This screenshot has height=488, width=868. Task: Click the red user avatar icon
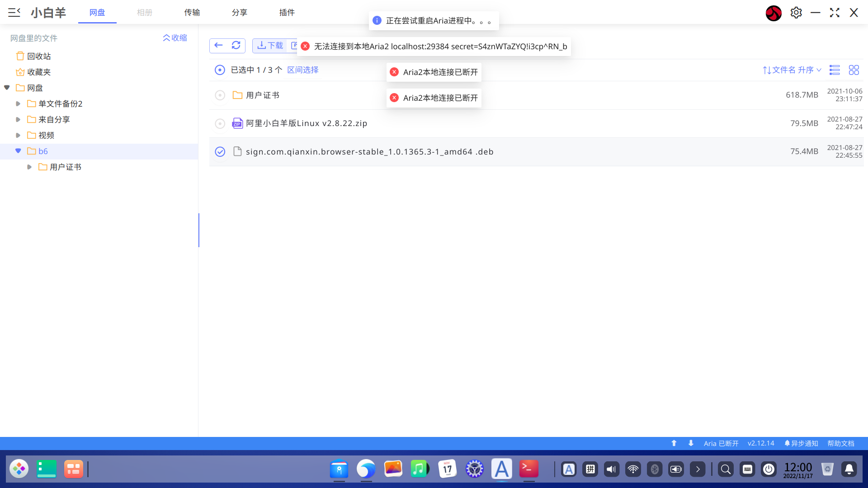pyautogui.click(x=774, y=13)
